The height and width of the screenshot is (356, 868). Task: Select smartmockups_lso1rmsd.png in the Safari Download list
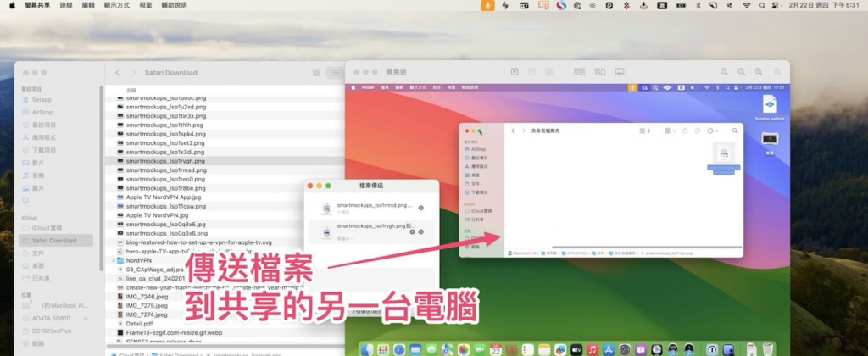tap(166, 170)
